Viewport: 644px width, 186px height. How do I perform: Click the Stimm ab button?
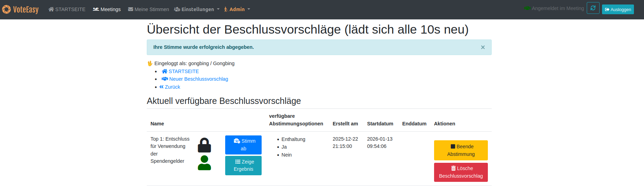pyautogui.click(x=243, y=145)
